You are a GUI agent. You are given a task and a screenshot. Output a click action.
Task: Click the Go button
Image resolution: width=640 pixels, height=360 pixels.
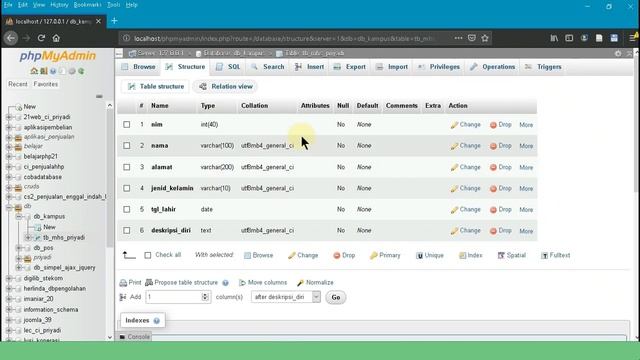click(336, 297)
